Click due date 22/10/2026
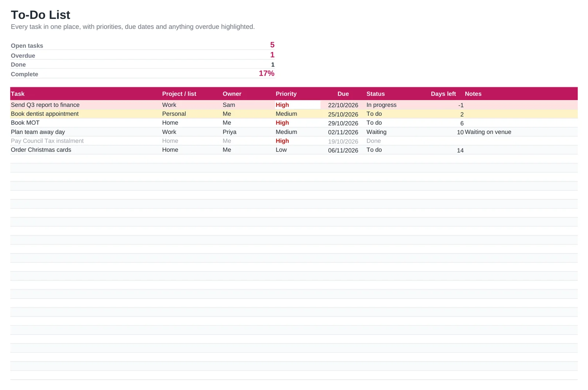The width and height of the screenshot is (588, 390). click(x=343, y=105)
